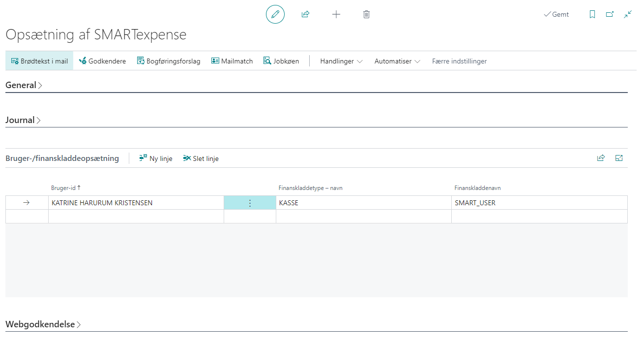Expand the General section
The width and height of the screenshot is (644, 345).
[24, 85]
